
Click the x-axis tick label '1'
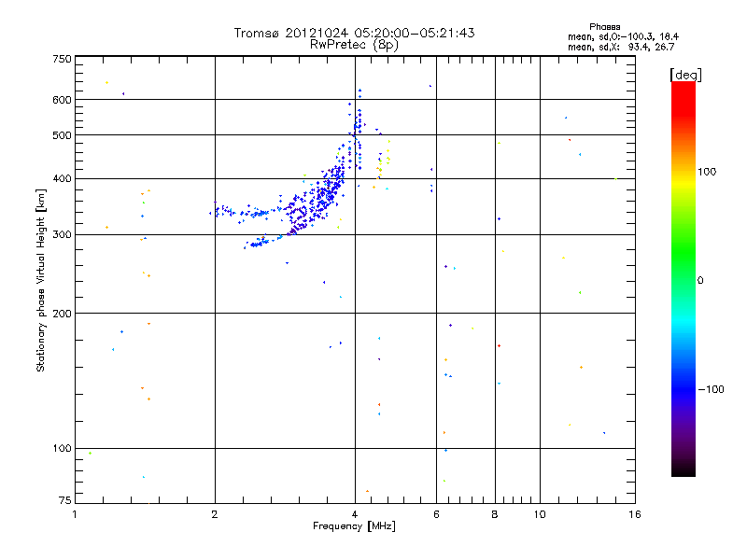(x=75, y=514)
